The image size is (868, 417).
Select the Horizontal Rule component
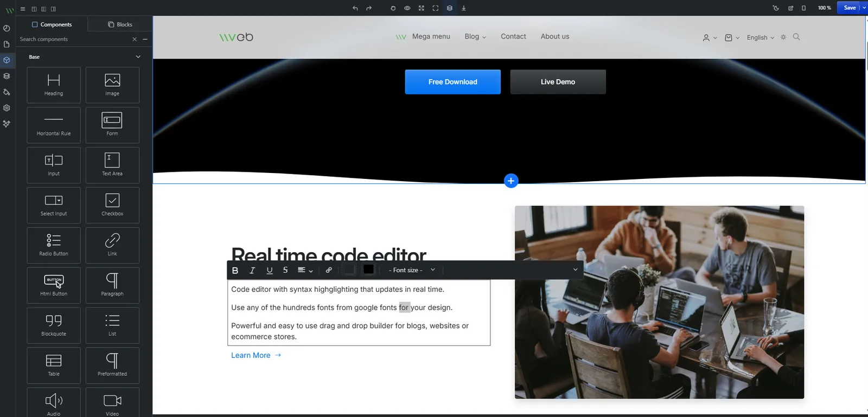coord(54,125)
